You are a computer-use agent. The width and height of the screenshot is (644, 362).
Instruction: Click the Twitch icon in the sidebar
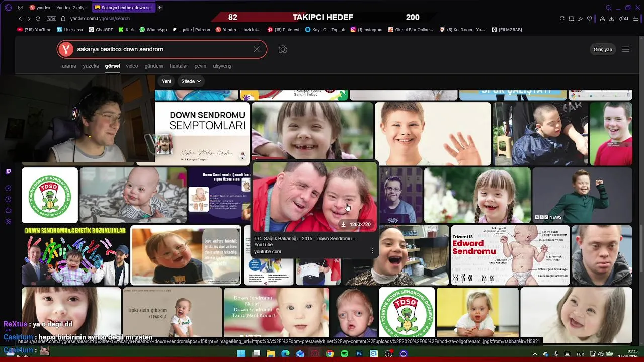tap(8, 172)
